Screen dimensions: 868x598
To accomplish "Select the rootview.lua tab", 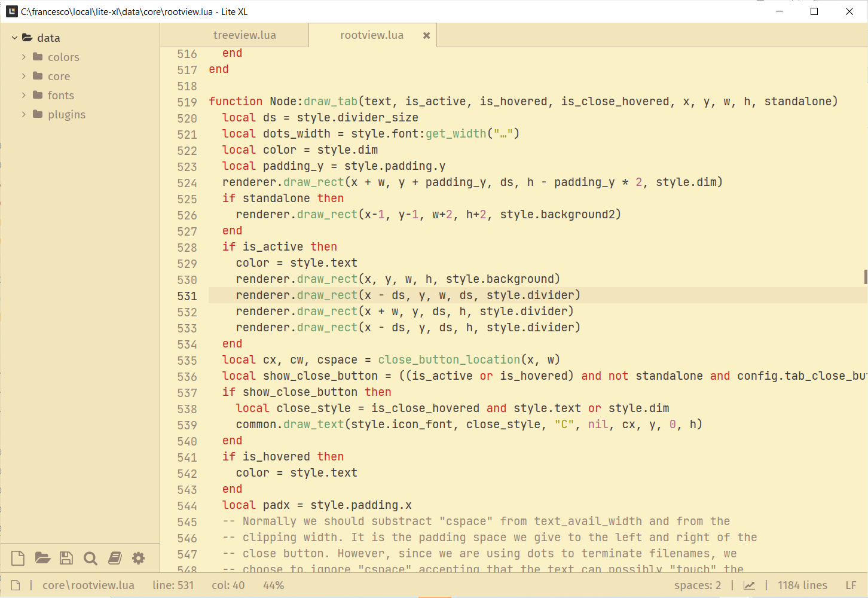I will point(372,35).
